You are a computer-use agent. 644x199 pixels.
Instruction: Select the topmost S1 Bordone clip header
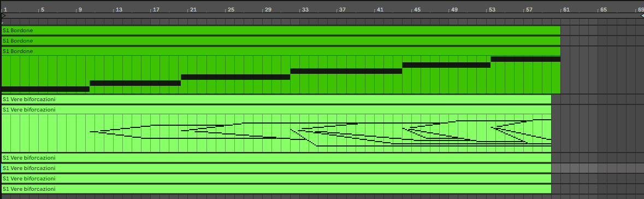click(x=281, y=30)
